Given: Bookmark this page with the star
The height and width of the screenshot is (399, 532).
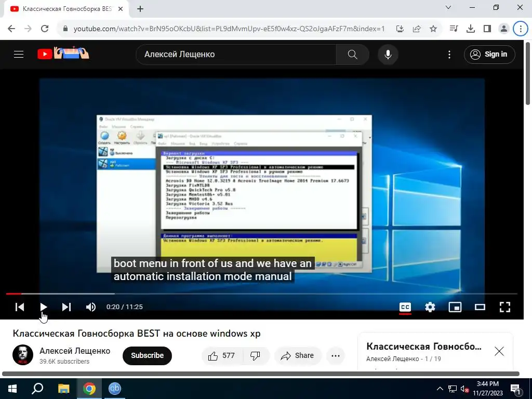Looking at the screenshot, I should [433, 29].
